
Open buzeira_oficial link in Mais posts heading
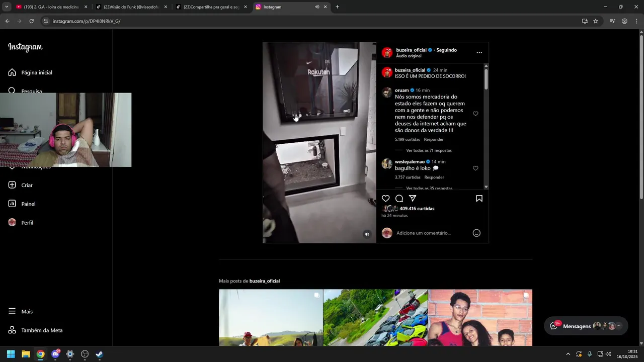click(x=265, y=281)
